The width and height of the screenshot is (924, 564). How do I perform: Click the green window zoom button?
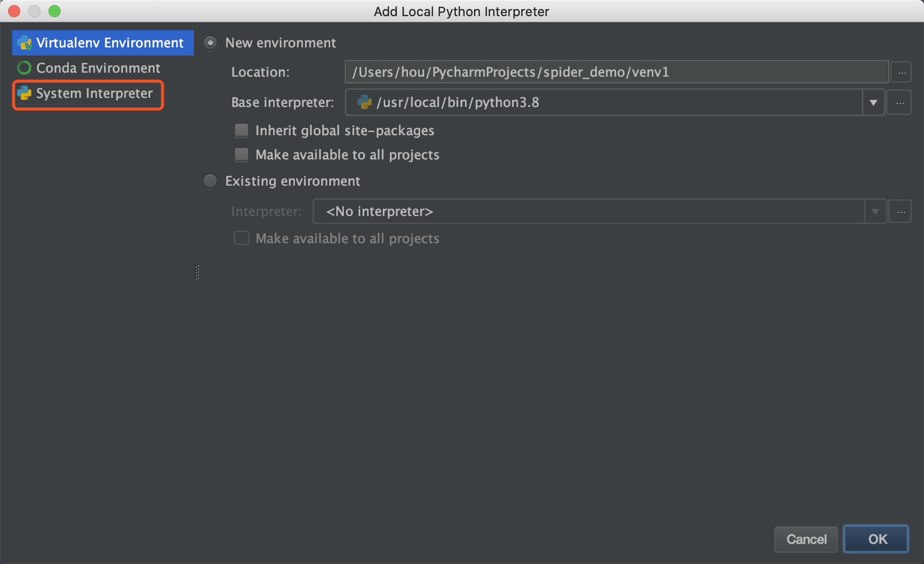[55, 11]
